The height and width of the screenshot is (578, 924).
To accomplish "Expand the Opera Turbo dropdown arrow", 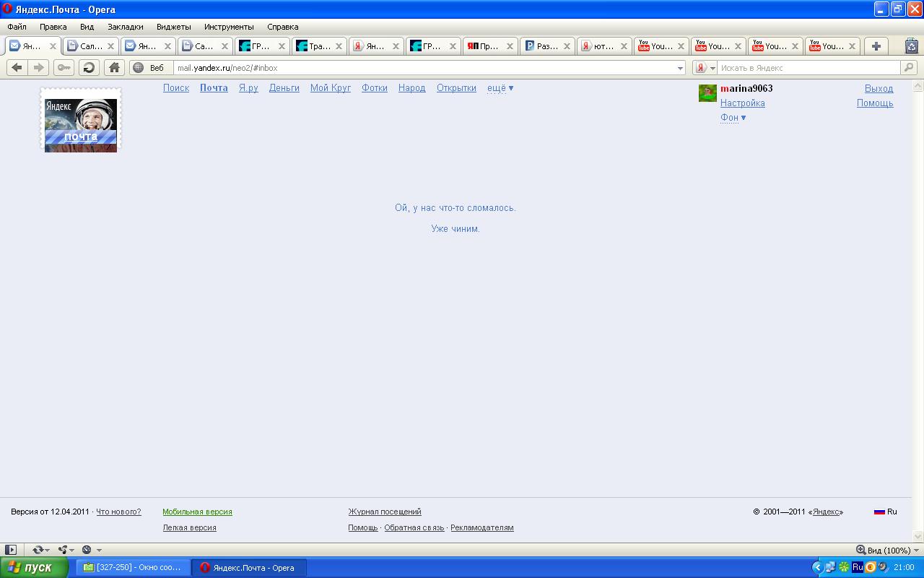I will tap(99, 551).
